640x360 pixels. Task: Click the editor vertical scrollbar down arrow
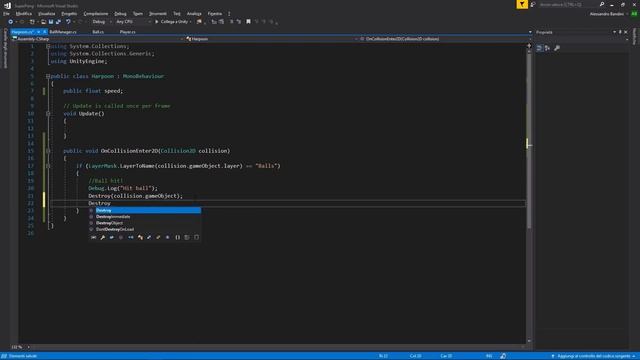529,340
